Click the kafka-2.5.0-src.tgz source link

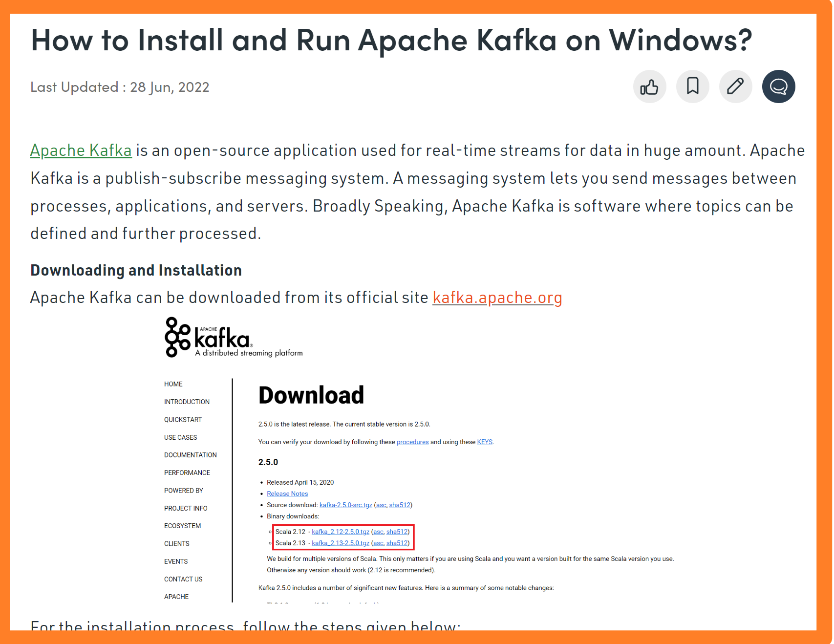point(345,505)
